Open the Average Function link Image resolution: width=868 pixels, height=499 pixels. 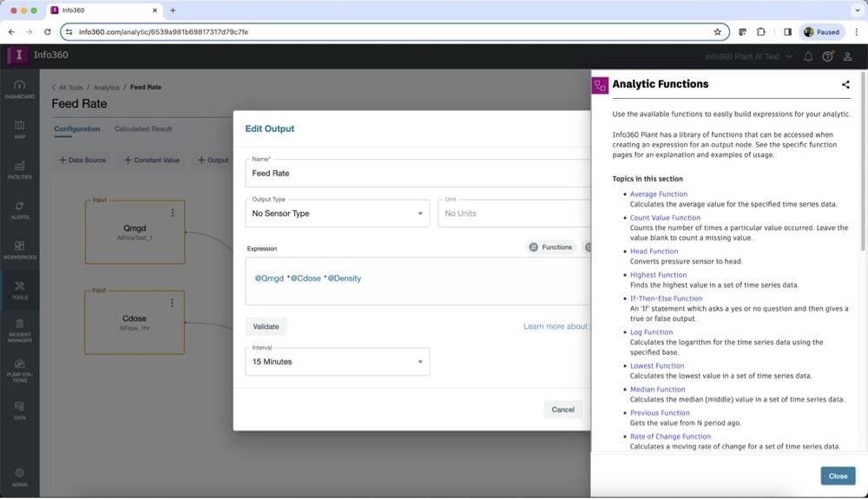tap(659, 194)
